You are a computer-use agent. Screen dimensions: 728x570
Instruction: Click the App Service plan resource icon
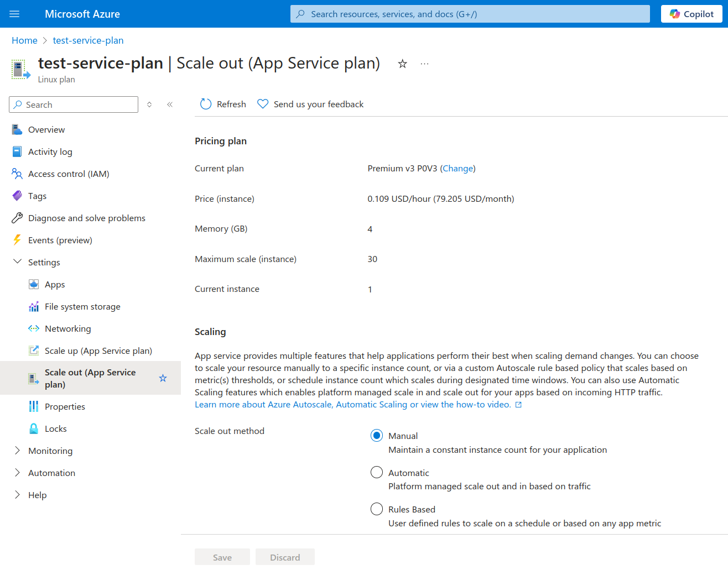tap(20, 70)
